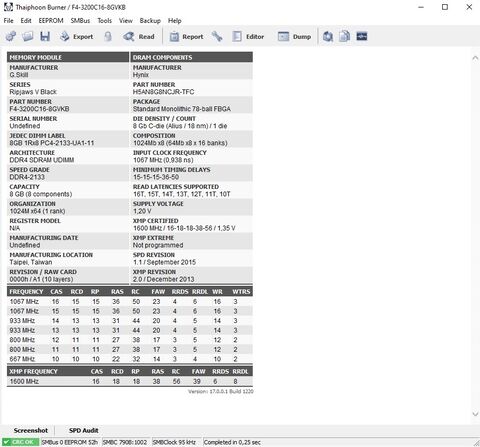Open the View menu

point(126,21)
